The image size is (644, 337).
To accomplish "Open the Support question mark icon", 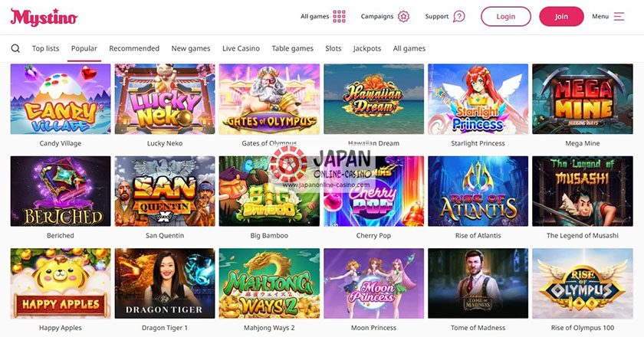I will tap(458, 16).
